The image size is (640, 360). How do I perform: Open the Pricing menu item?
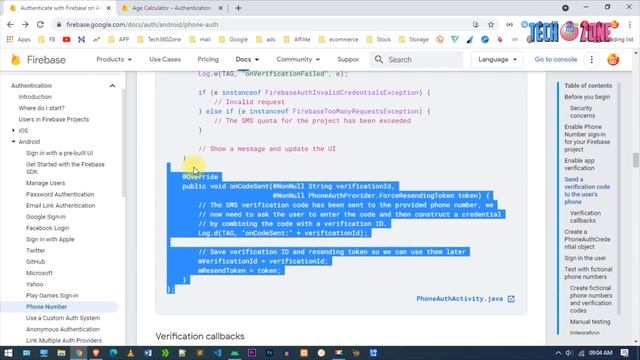pyautogui.click(x=208, y=60)
